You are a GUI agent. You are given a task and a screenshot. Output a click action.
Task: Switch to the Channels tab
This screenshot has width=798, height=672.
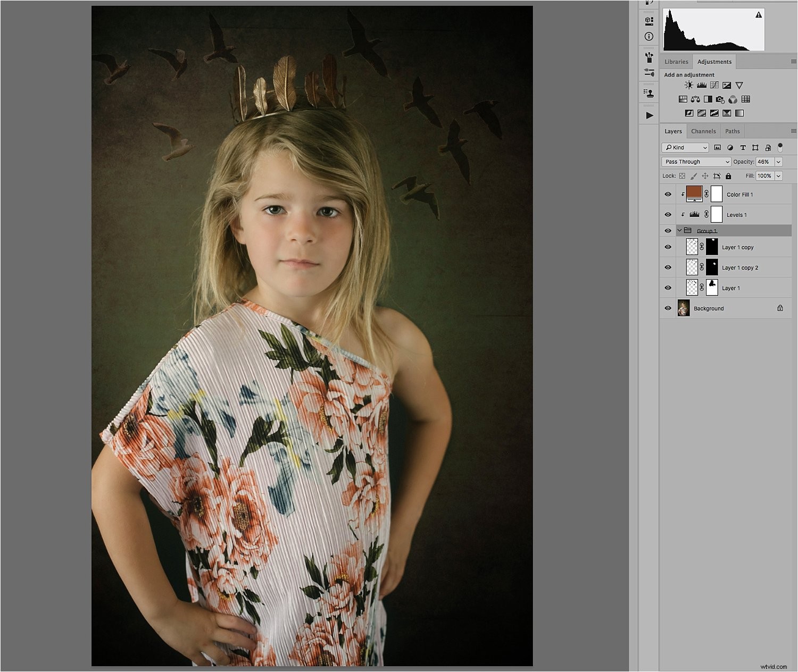pos(703,131)
